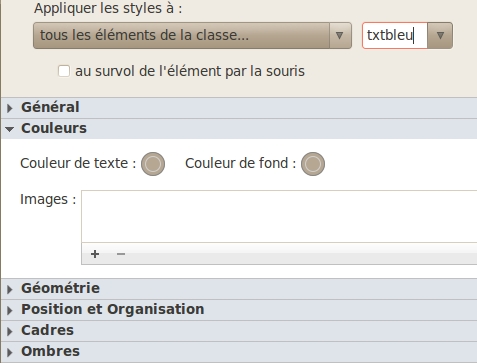477x363 pixels.
Task: Expand the Général section header
Action: 239,108
